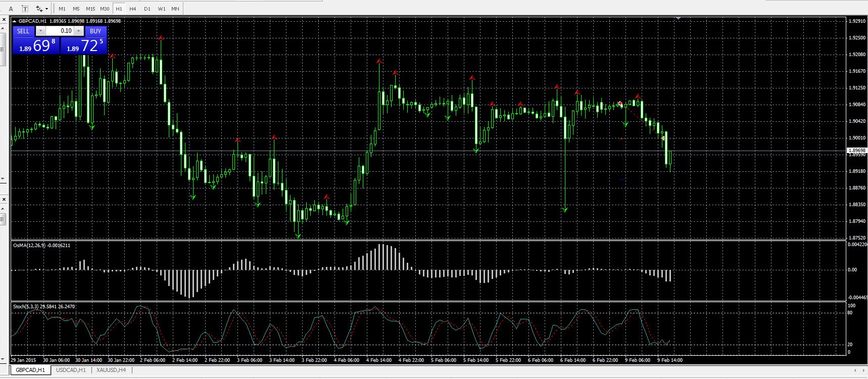
Task: Click the chart shift triangle marker
Action: point(678,19)
